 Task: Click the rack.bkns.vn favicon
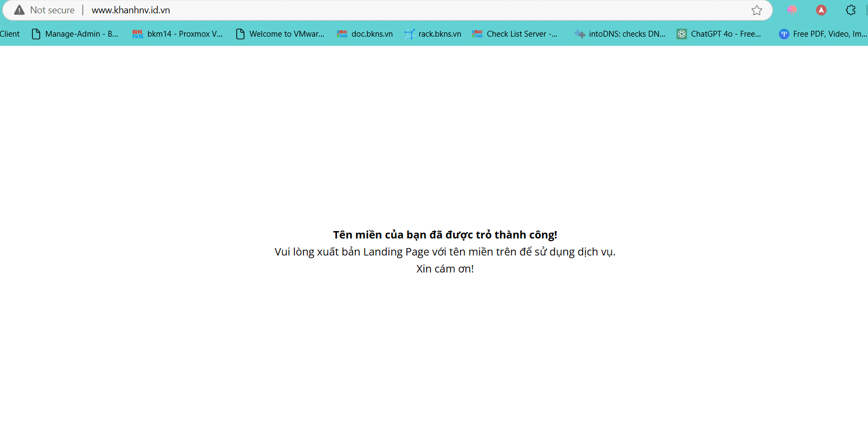pos(410,34)
